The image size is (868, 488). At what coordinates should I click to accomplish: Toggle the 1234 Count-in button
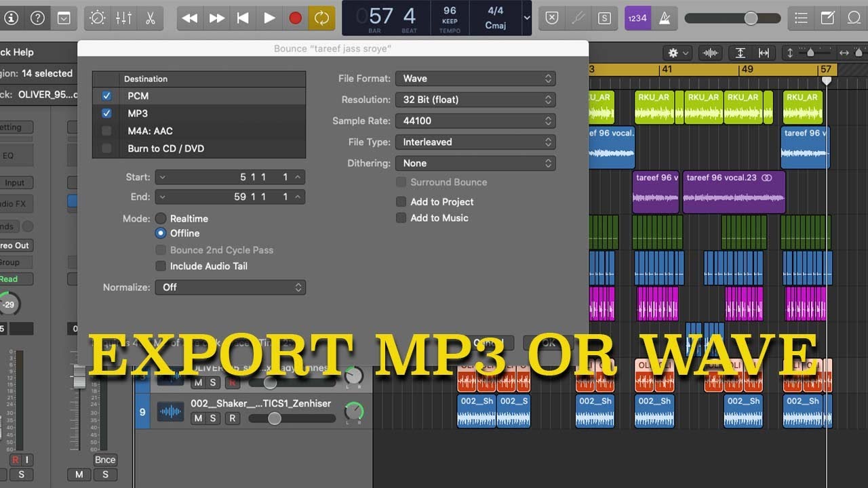coord(637,18)
